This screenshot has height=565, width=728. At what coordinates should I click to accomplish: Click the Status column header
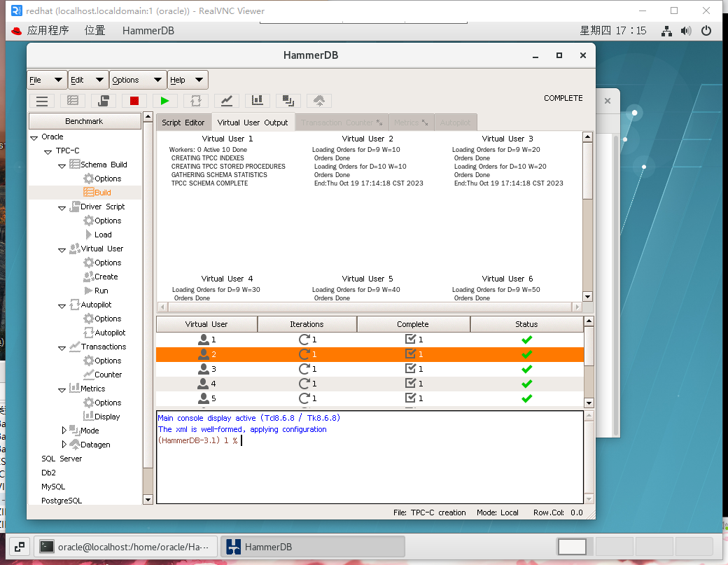pyautogui.click(x=526, y=324)
